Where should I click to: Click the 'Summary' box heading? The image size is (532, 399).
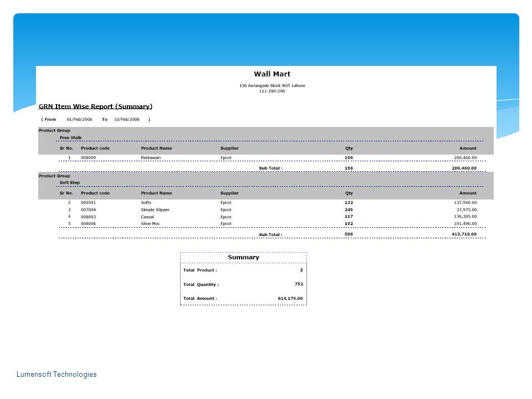(244, 257)
